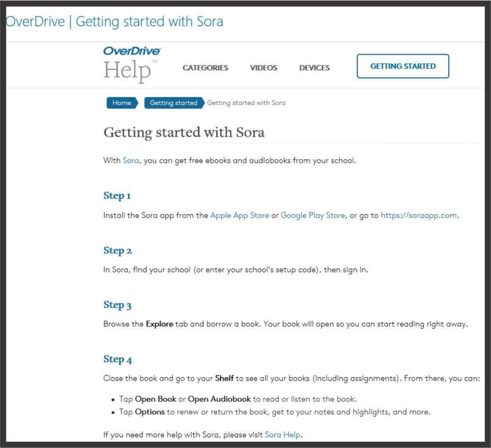Viewport: 491px width, 448px height.
Task: Click the Step 2 heading
Action: coord(117,251)
